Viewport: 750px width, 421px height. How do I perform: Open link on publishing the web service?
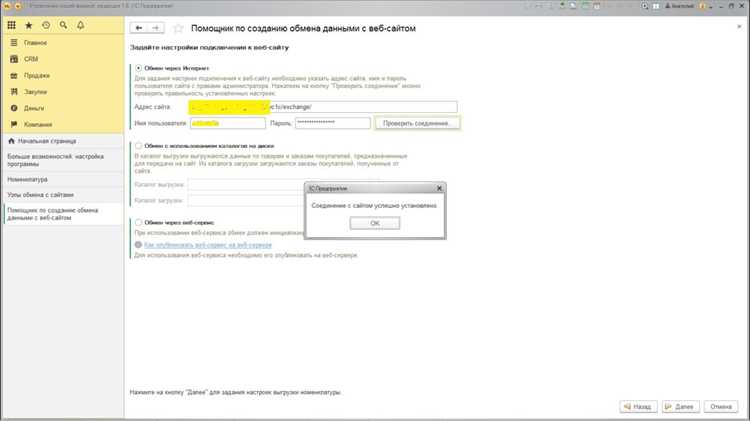(208, 245)
